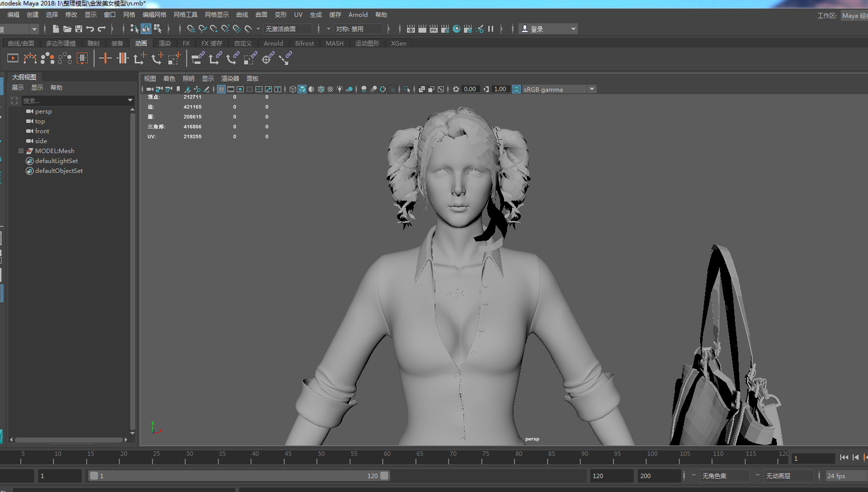
Task: Switch to the XGen shelf tab
Action: [399, 44]
